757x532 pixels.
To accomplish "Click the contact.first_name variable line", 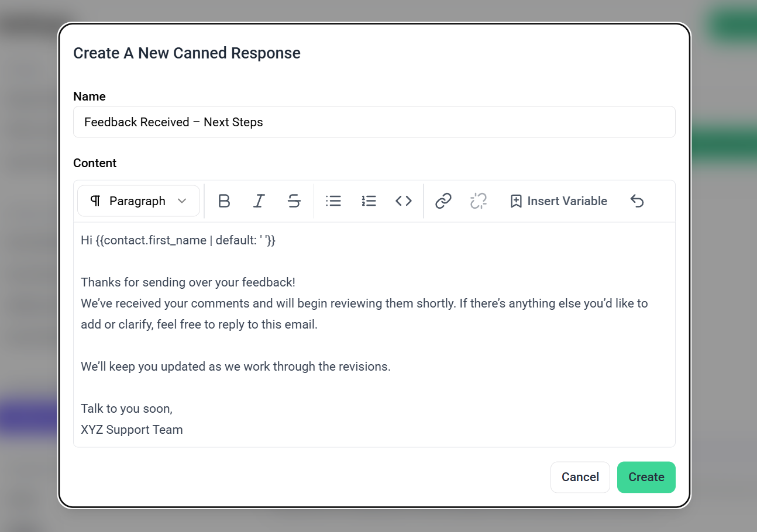I will pyautogui.click(x=178, y=240).
